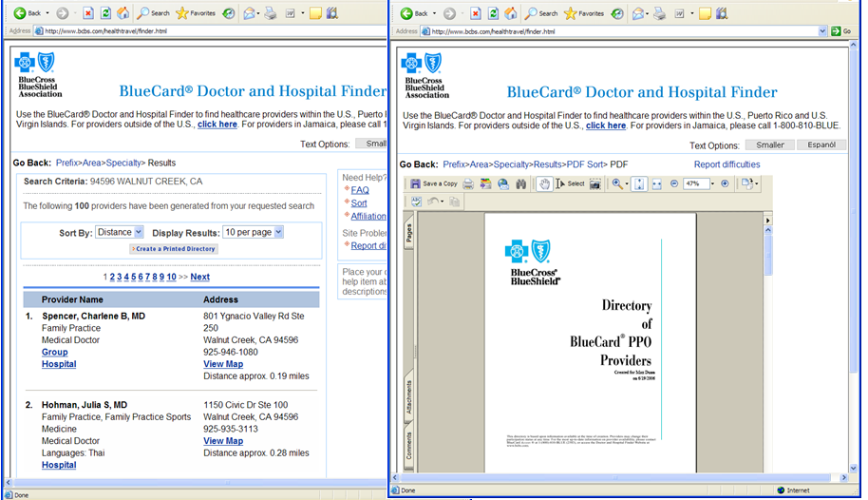Viewport: 868px width, 500px height.
Task: Click the Next results link
Action: pos(199,277)
